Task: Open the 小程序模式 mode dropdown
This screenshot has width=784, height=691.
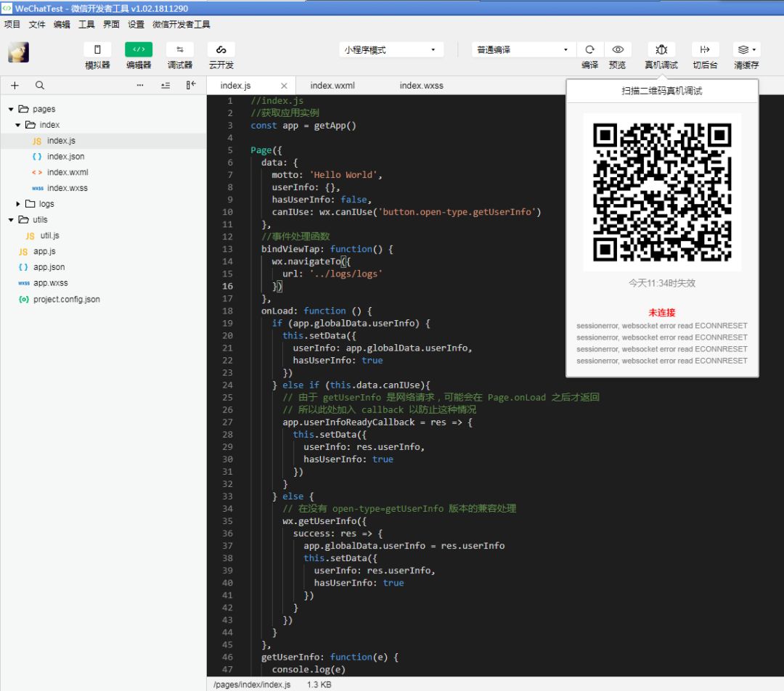Action: pyautogui.click(x=391, y=49)
